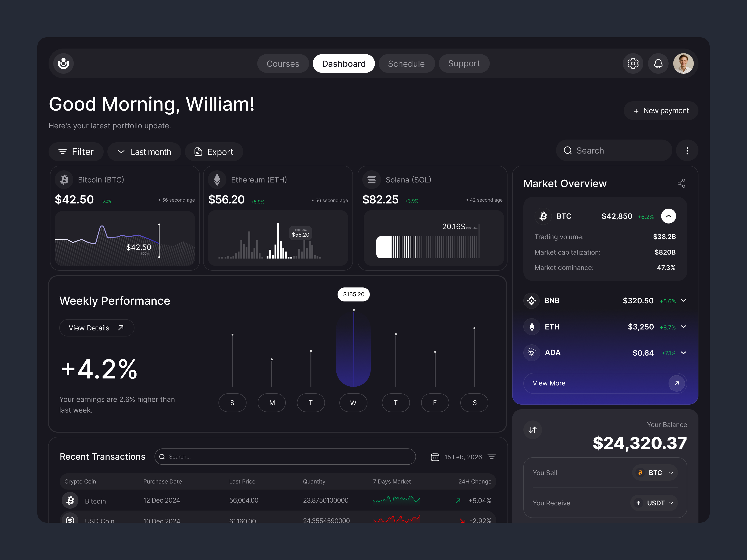
Task: Open View Details for Weekly Performance
Action: click(x=97, y=328)
